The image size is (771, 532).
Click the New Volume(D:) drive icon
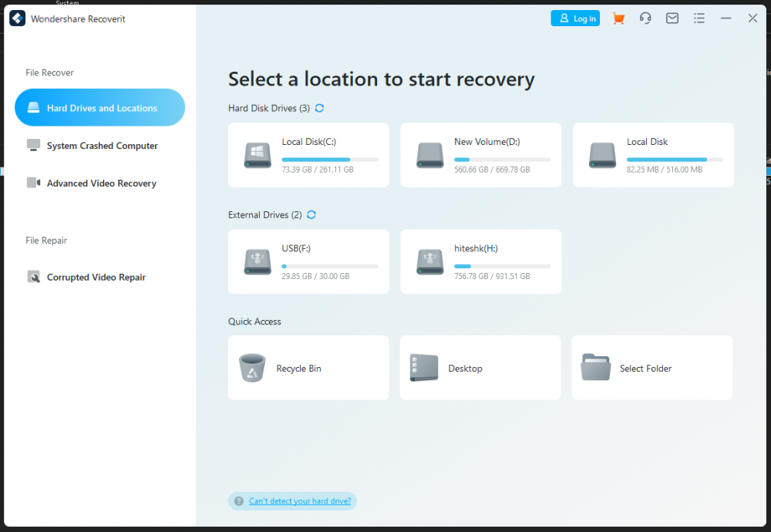click(x=429, y=156)
